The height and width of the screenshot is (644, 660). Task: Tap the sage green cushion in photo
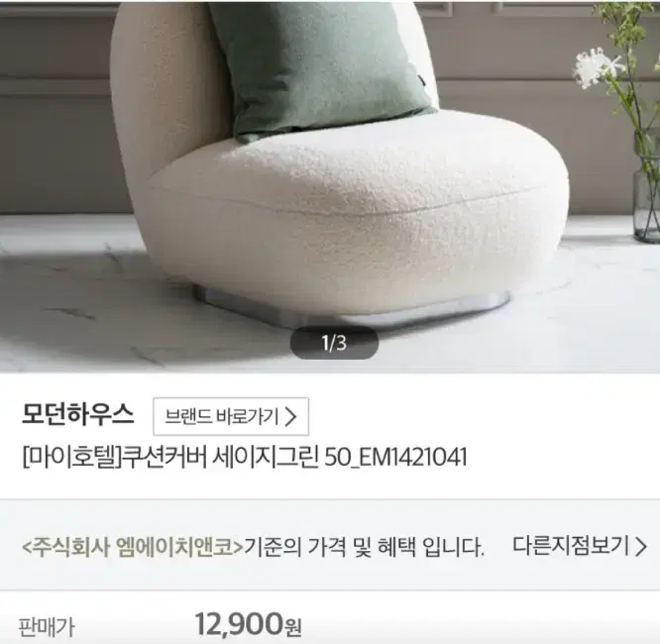pos(320,67)
